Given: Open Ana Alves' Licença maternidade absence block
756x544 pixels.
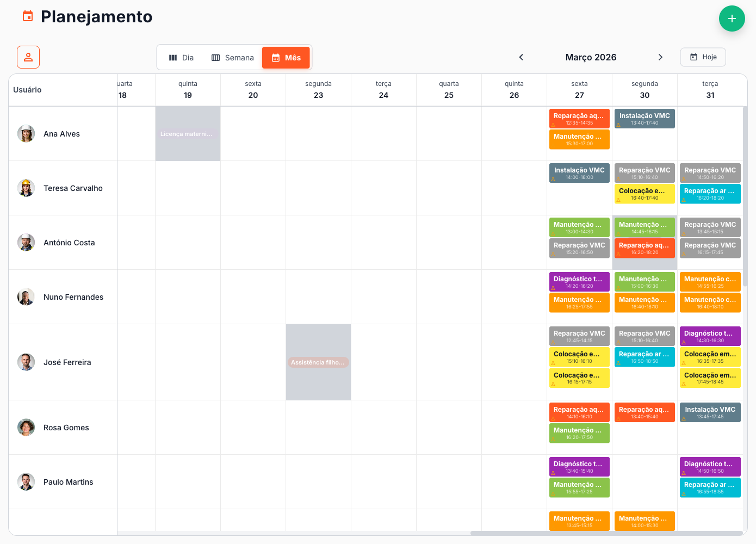Looking at the screenshot, I should [187, 134].
